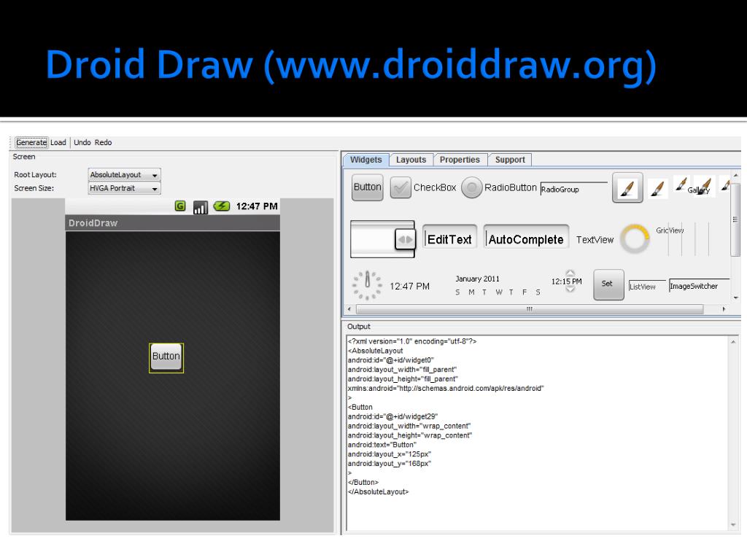Click Redo in the toolbar
The width and height of the screenshot is (747, 560).
[x=103, y=142]
